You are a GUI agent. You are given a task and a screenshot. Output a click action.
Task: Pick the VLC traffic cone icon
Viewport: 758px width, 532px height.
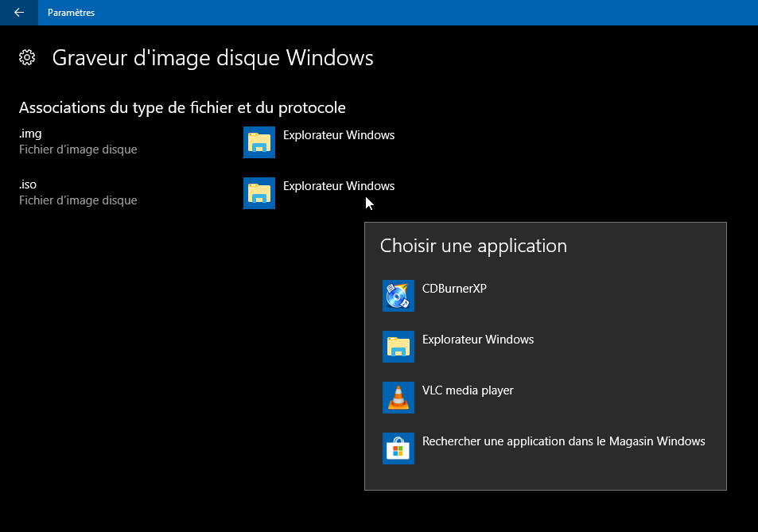[x=398, y=397]
